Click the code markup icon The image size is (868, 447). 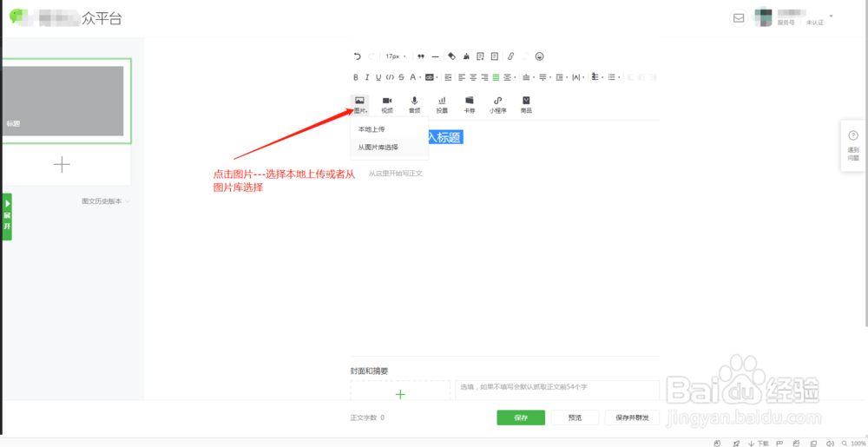[390, 77]
